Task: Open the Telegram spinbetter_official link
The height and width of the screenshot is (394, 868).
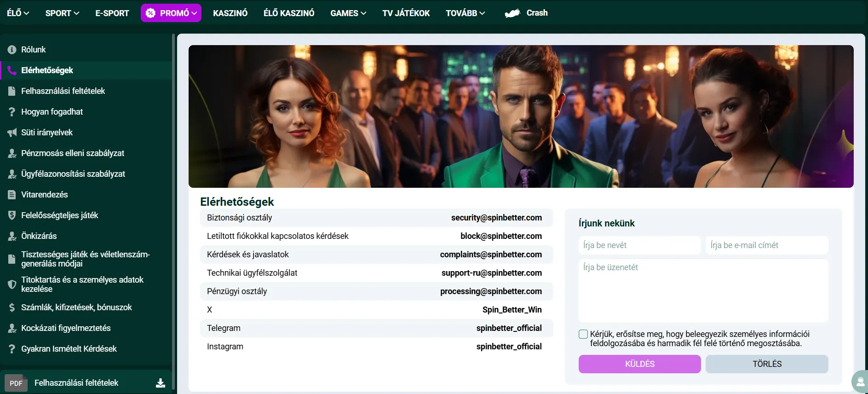Action: tap(509, 328)
